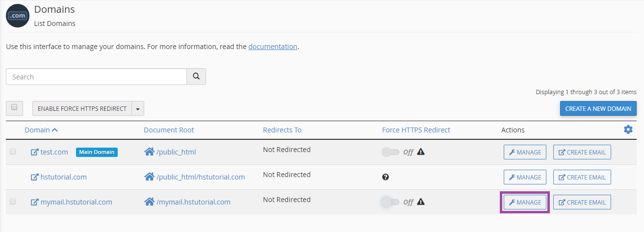Click the search magnifier icon button
Screen dimensions: 644x232
point(196,77)
